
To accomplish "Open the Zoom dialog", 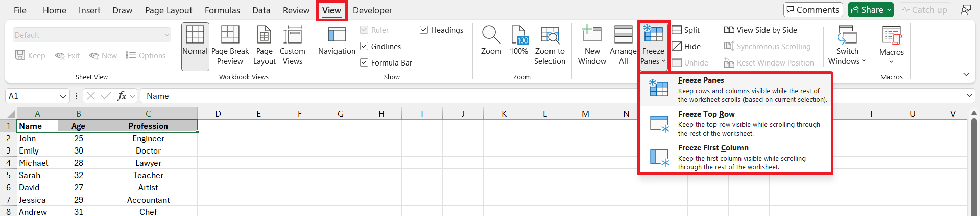I will click(x=491, y=41).
